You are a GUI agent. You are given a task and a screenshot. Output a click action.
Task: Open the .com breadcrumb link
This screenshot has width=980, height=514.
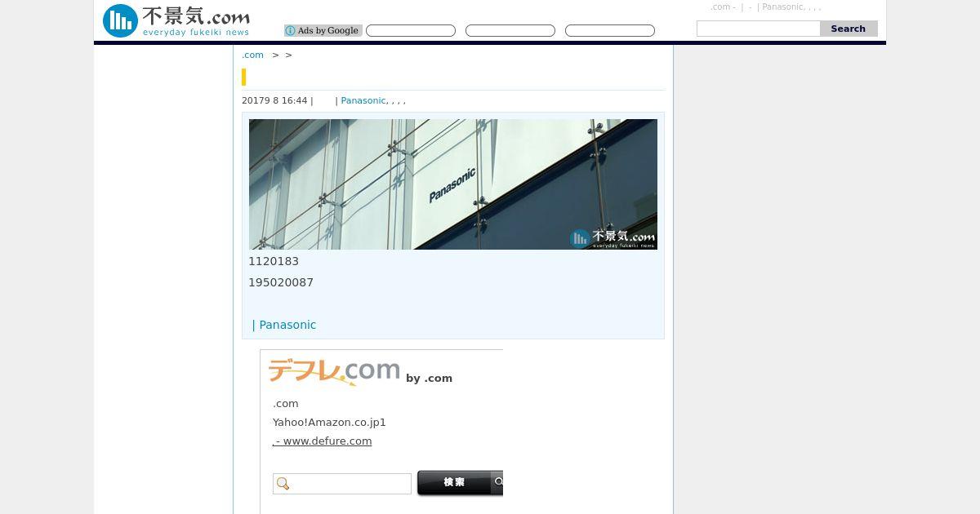point(253,55)
